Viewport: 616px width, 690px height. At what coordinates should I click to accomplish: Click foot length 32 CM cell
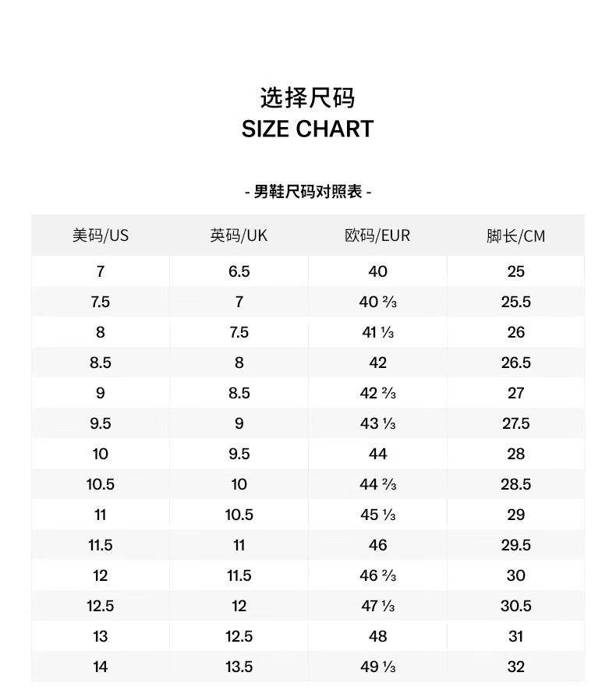tap(515, 667)
